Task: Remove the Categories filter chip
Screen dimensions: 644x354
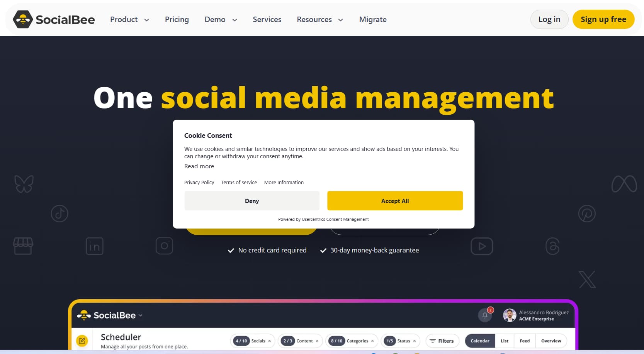Action: (x=372, y=341)
